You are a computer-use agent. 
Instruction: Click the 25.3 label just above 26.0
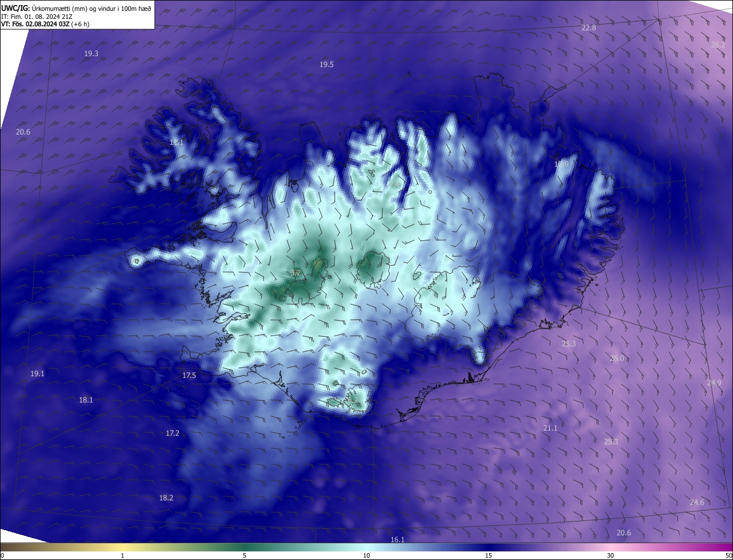point(569,344)
